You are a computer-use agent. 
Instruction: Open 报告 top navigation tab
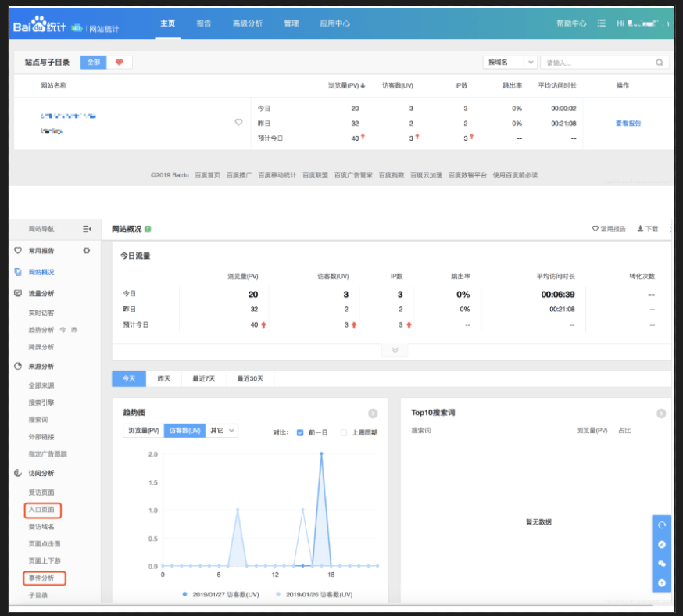click(204, 23)
